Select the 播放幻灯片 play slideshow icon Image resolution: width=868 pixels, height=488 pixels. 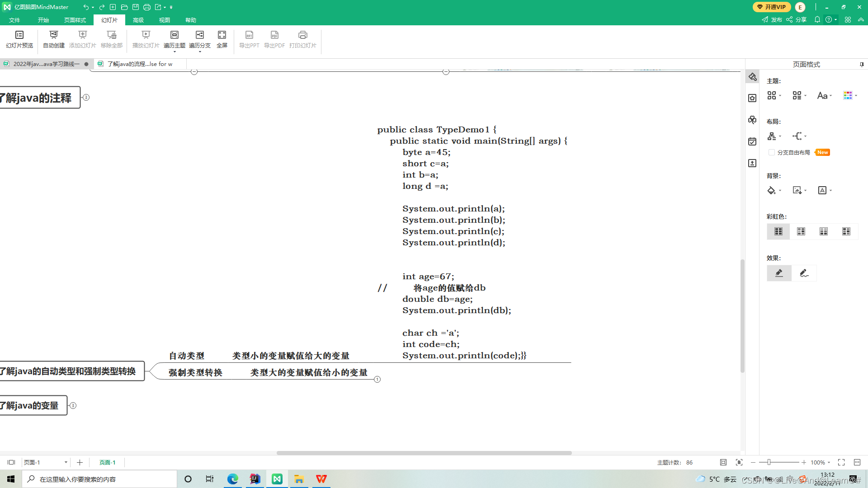(145, 38)
